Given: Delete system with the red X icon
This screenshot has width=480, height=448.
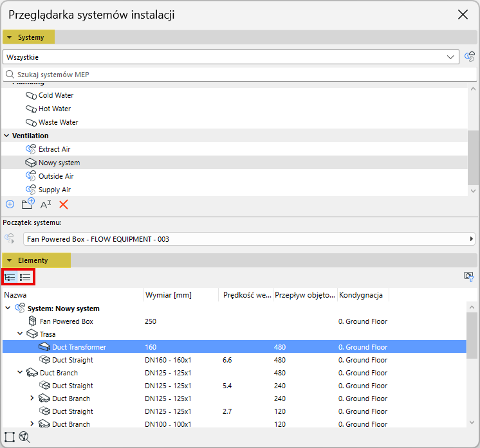Looking at the screenshot, I should point(64,204).
